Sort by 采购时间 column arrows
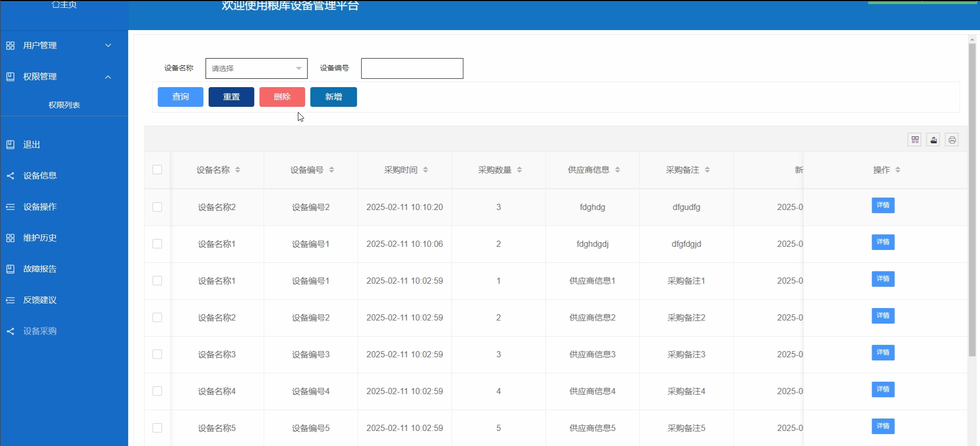 [425, 170]
